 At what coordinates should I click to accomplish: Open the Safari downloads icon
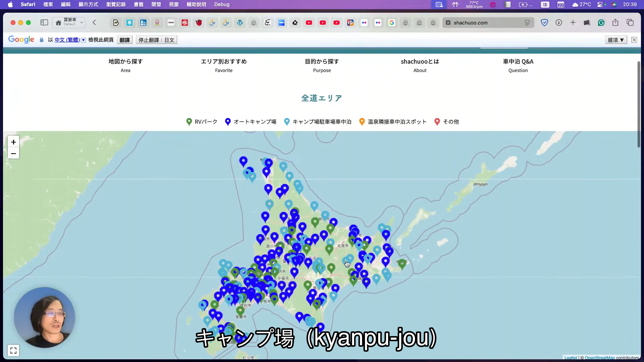(x=559, y=22)
